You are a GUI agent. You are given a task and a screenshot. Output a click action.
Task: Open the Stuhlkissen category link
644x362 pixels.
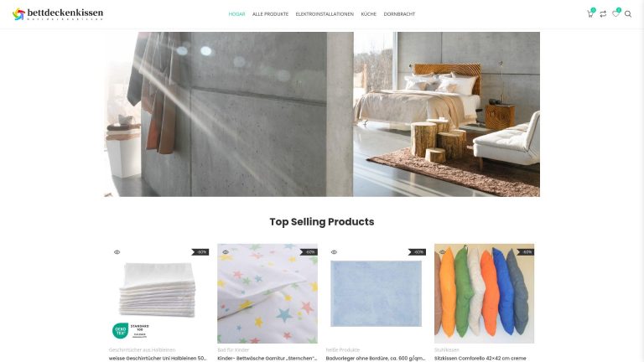click(446, 350)
